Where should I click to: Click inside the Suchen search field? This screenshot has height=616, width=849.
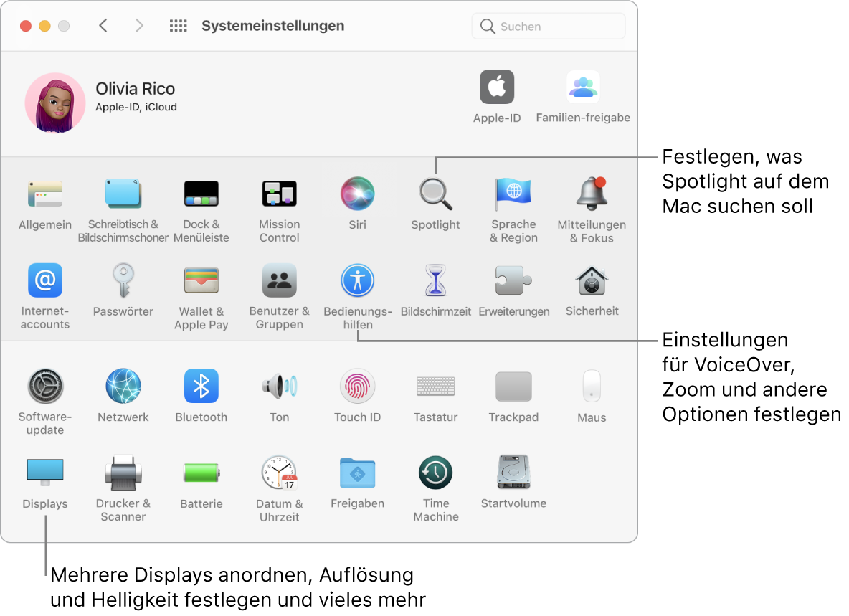coord(549,26)
